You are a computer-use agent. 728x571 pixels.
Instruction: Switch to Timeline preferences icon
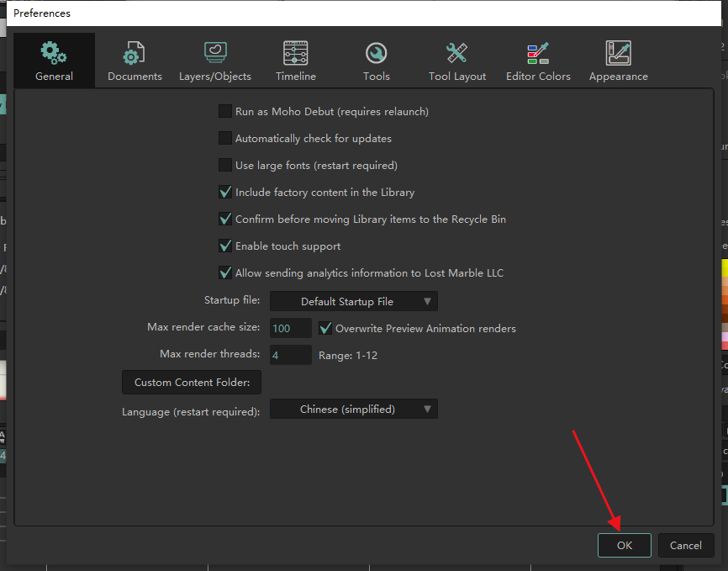pyautogui.click(x=296, y=54)
